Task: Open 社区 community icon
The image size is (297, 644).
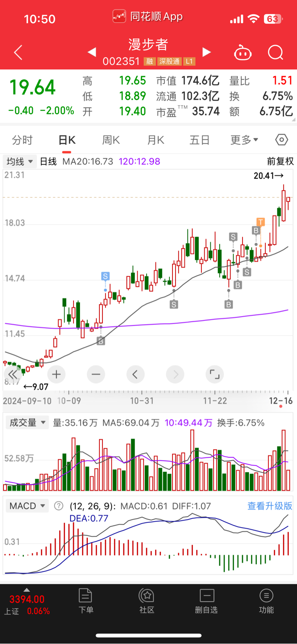Action: (147, 601)
